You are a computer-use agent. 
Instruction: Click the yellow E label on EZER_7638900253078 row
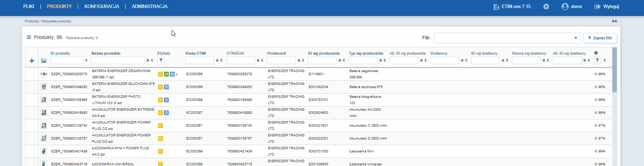click(160, 74)
